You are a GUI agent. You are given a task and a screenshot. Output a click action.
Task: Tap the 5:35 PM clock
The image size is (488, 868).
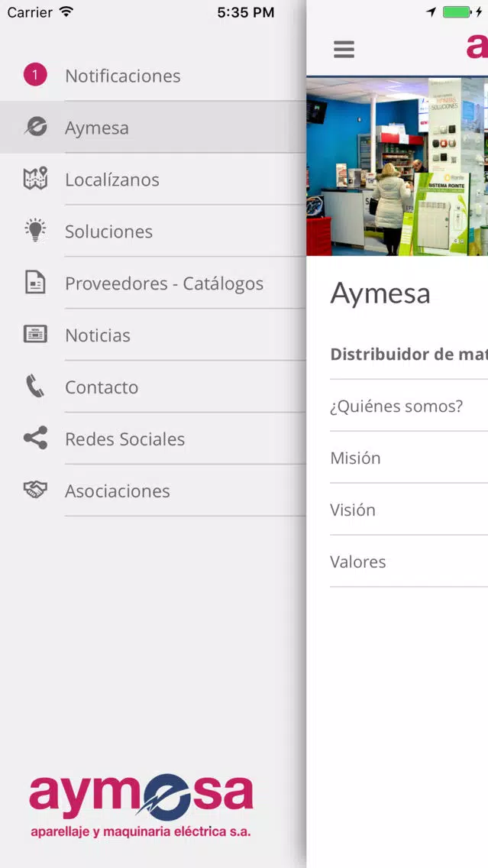[x=246, y=12]
